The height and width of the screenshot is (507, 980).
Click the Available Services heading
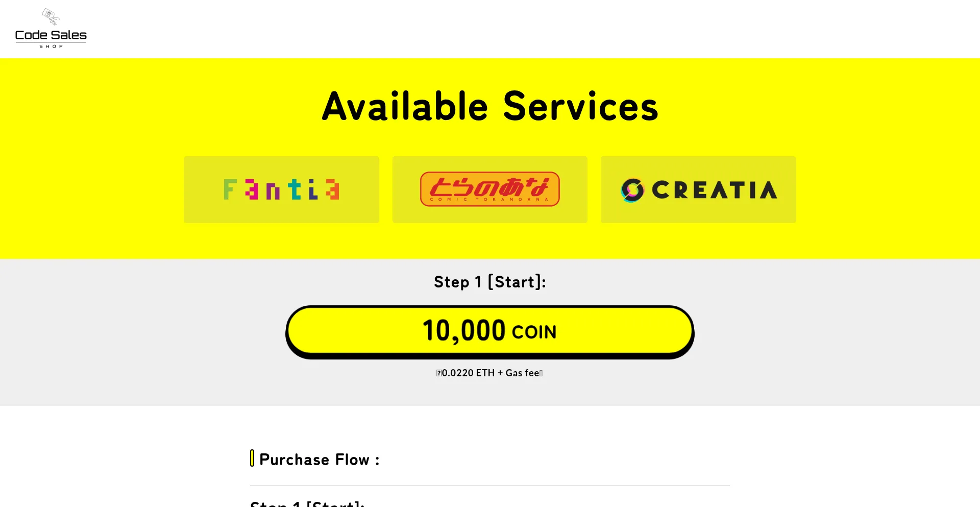point(490,106)
